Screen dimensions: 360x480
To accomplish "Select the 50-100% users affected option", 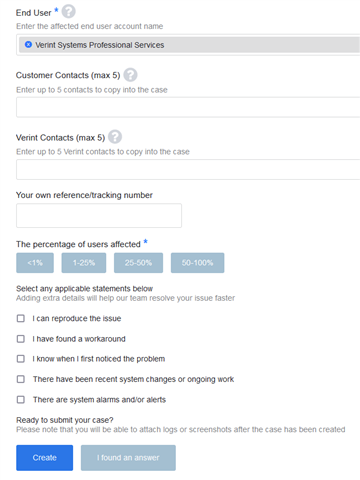I will [x=197, y=263].
